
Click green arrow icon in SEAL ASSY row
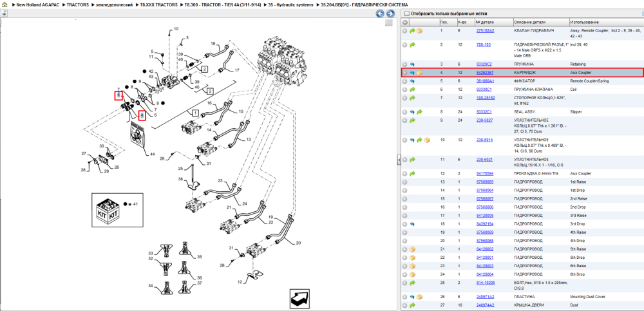[x=419, y=112]
